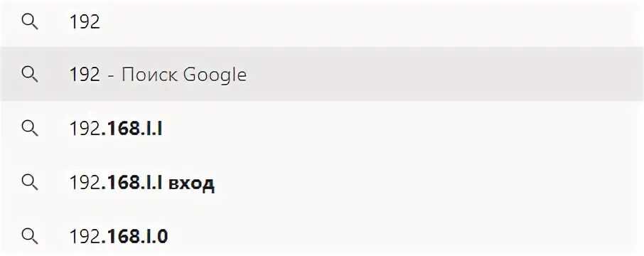The image size is (644, 256).
Task: Click the typed '192' text in input
Action: click(x=85, y=22)
